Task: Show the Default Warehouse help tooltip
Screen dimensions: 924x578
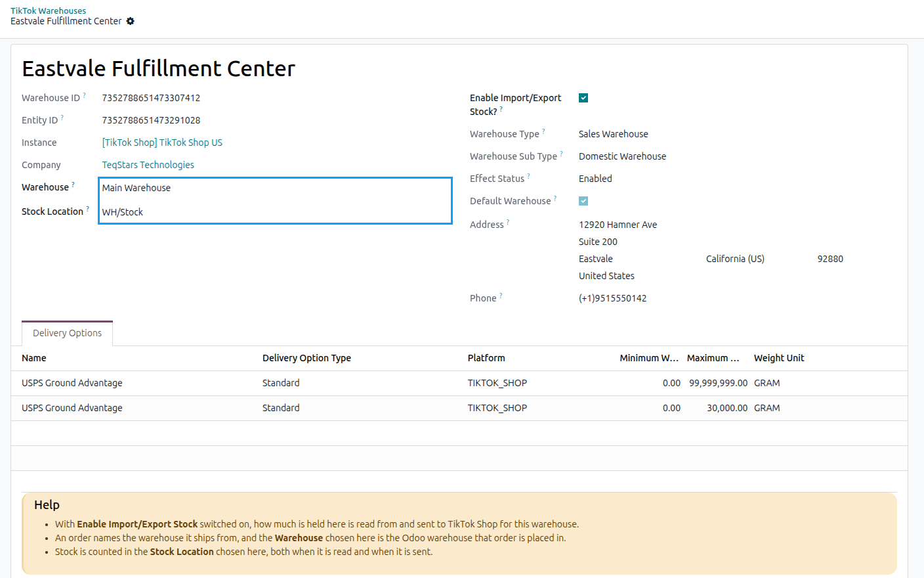Action: 555,198
